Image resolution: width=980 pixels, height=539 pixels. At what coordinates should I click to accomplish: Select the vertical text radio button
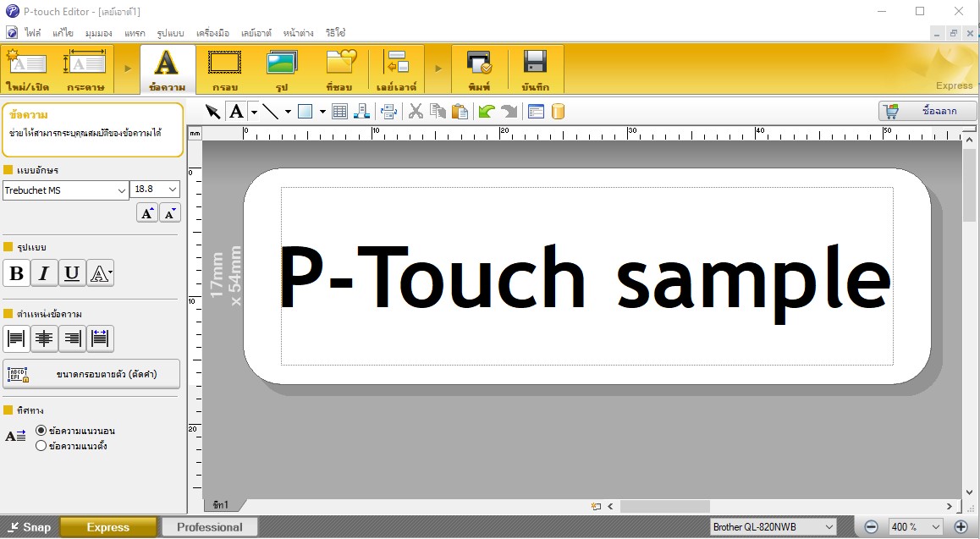[x=41, y=446]
